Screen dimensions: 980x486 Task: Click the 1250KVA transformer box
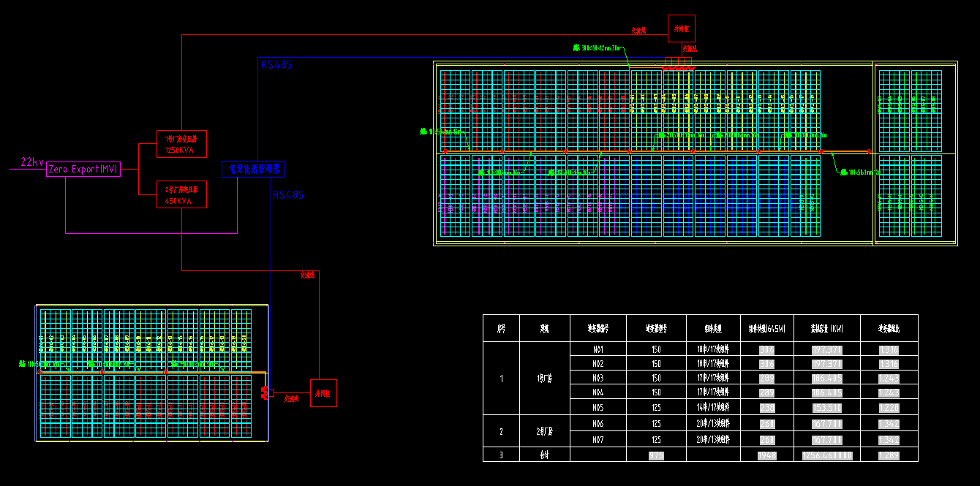point(181,144)
